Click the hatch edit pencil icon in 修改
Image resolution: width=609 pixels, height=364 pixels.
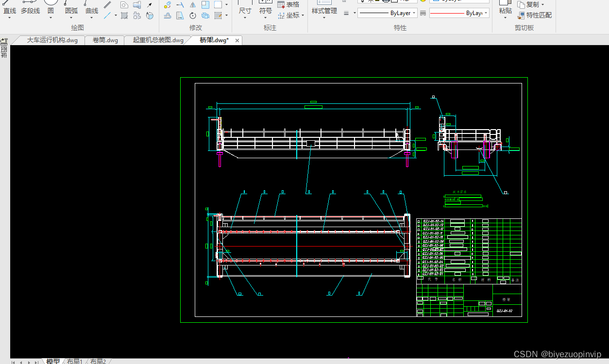218,16
